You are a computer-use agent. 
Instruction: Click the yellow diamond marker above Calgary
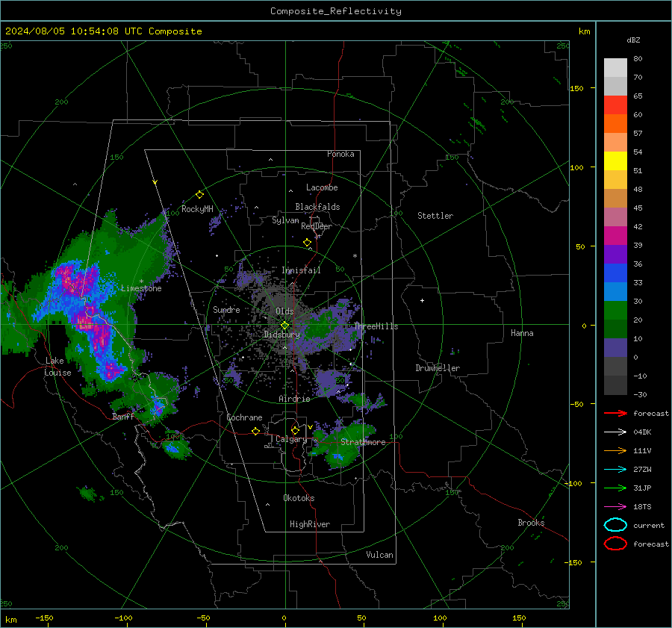point(295,430)
